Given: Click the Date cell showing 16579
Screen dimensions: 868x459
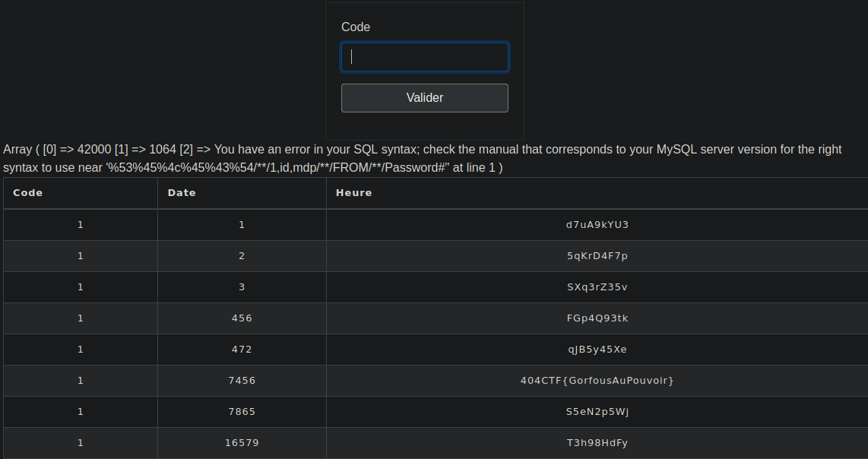Looking at the screenshot, I should pos(242,443).
